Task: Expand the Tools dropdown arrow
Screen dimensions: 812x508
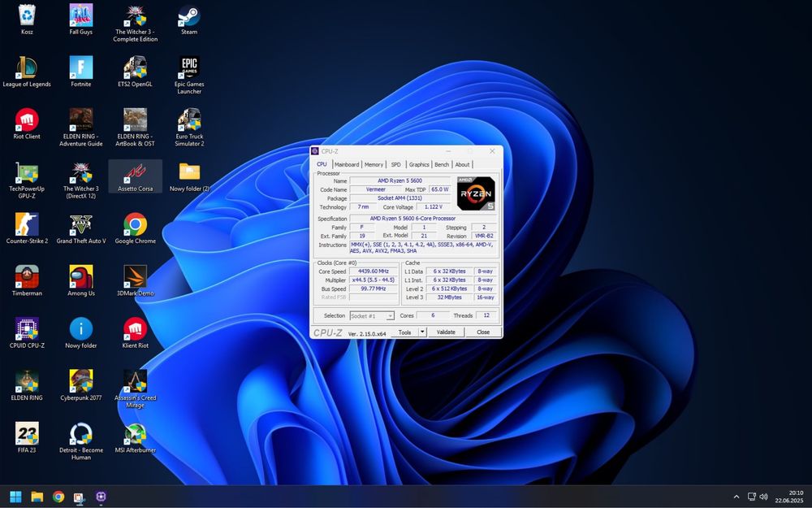Action: point(422,332)
